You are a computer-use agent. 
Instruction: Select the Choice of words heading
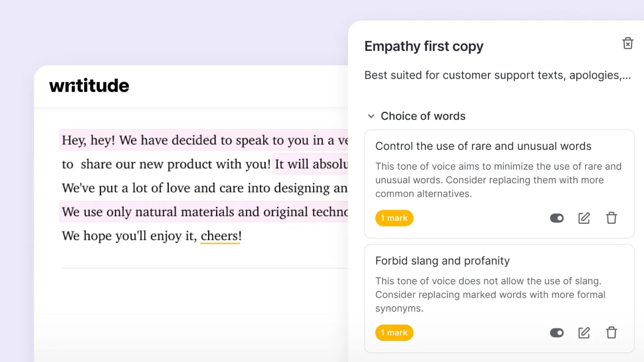point(423,116)
